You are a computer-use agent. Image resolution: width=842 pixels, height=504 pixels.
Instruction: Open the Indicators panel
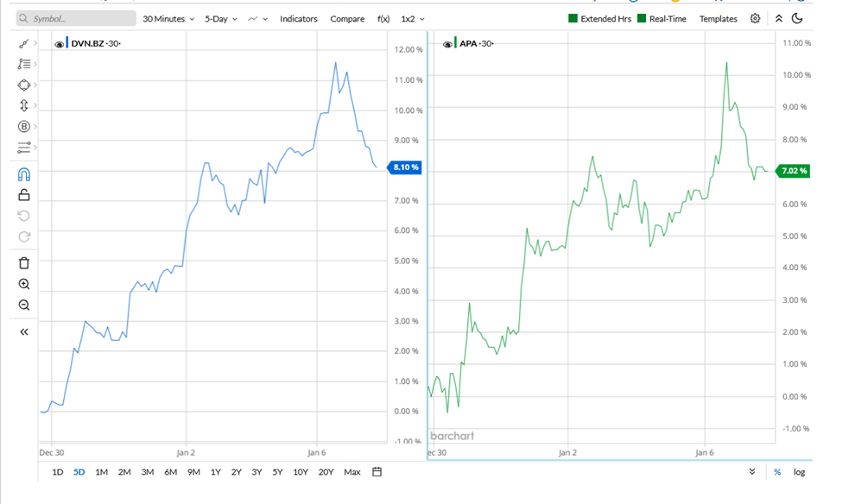pos(298,18)
